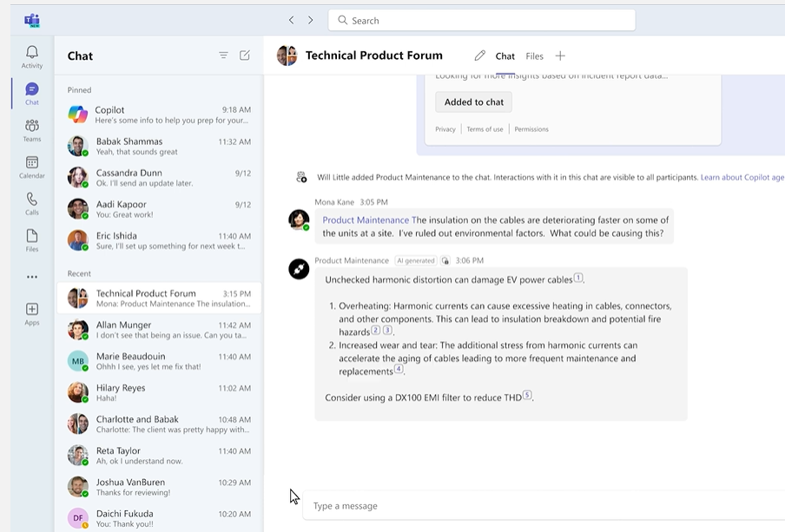
Task: Open Learn about Copilot agents link
Action: (742, 177)
